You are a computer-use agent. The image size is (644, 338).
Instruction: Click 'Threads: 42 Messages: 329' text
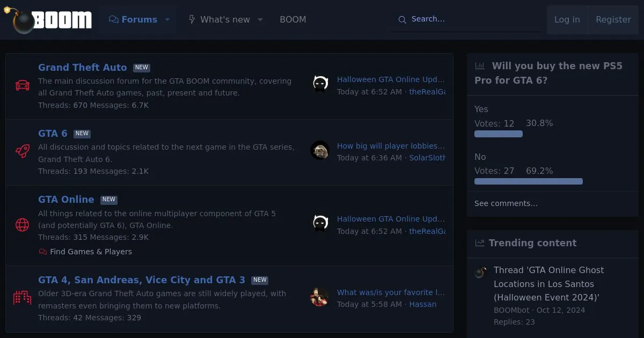tap(90, 318)
